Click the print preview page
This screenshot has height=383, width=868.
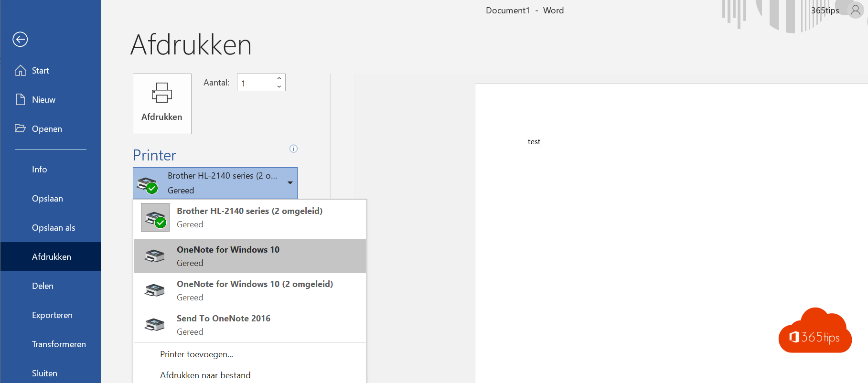pyautogui.click(x=671, y=234)
